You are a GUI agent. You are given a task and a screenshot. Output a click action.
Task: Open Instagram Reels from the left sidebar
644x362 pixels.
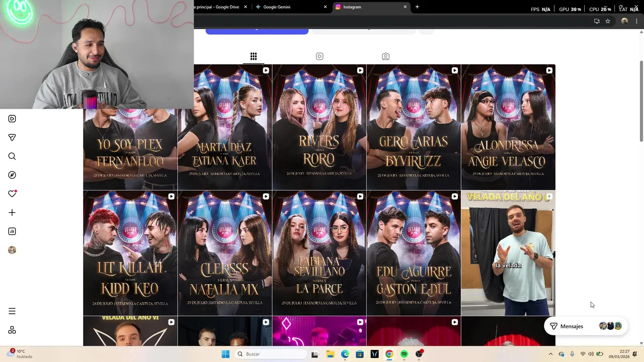click(12, 119)
